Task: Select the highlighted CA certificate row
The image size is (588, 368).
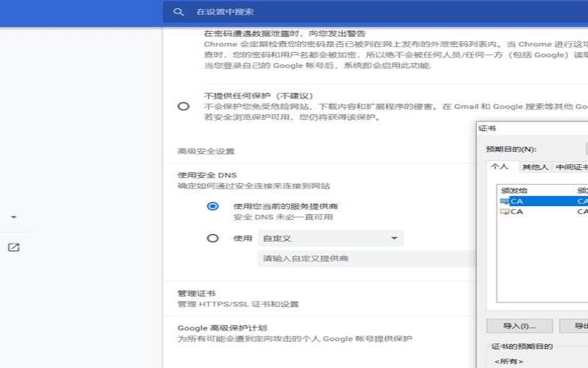Action: [542, 201]
